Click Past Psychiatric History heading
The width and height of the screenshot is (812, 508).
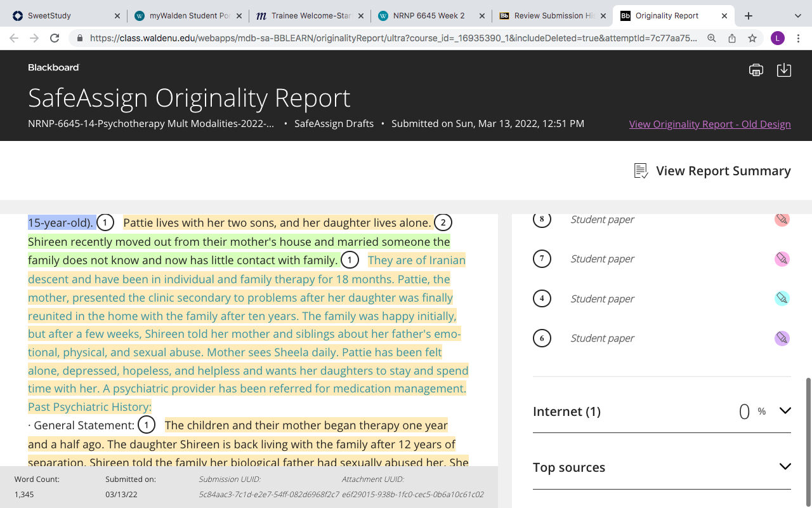click(89, 407)
